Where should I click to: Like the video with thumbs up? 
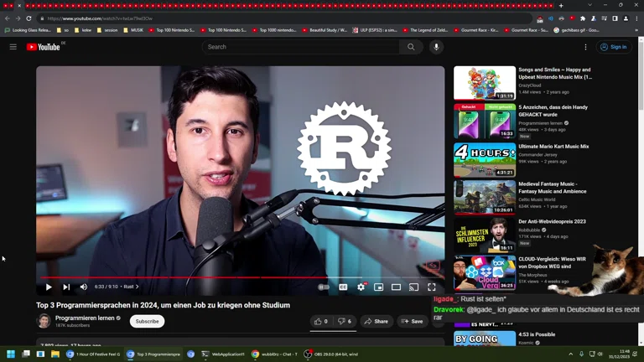pos(321,321)
